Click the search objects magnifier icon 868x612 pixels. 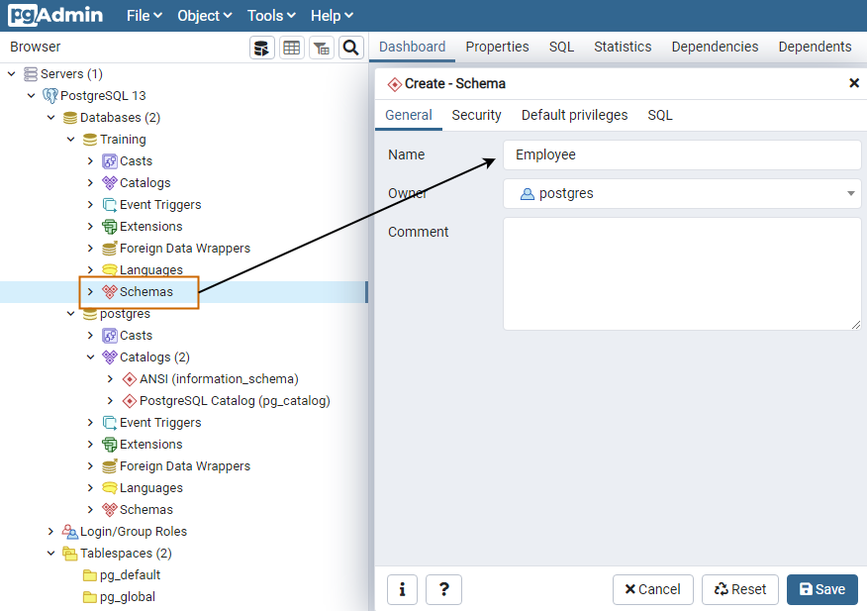350,47
